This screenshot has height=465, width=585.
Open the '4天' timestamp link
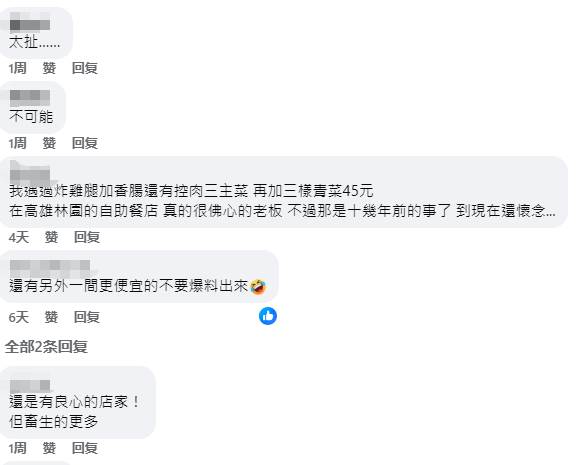pyautogui.click(x=19, y=237)
